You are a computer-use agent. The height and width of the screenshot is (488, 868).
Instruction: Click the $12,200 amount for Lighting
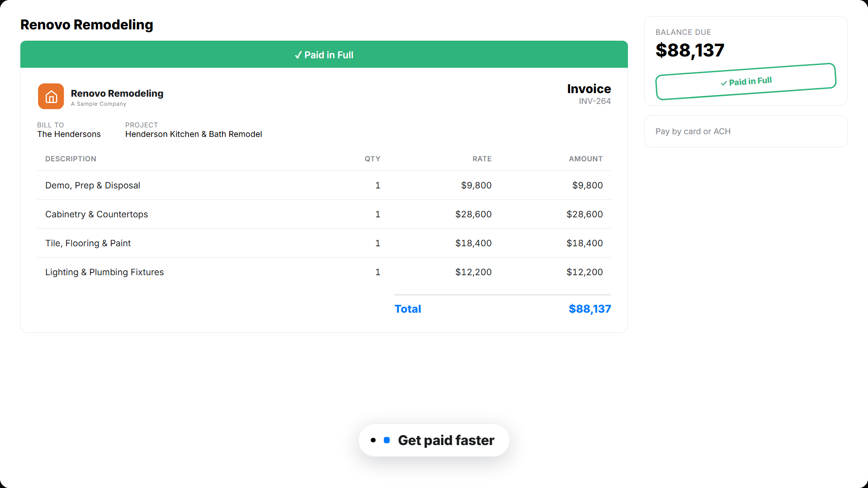(x=585, y=272)
